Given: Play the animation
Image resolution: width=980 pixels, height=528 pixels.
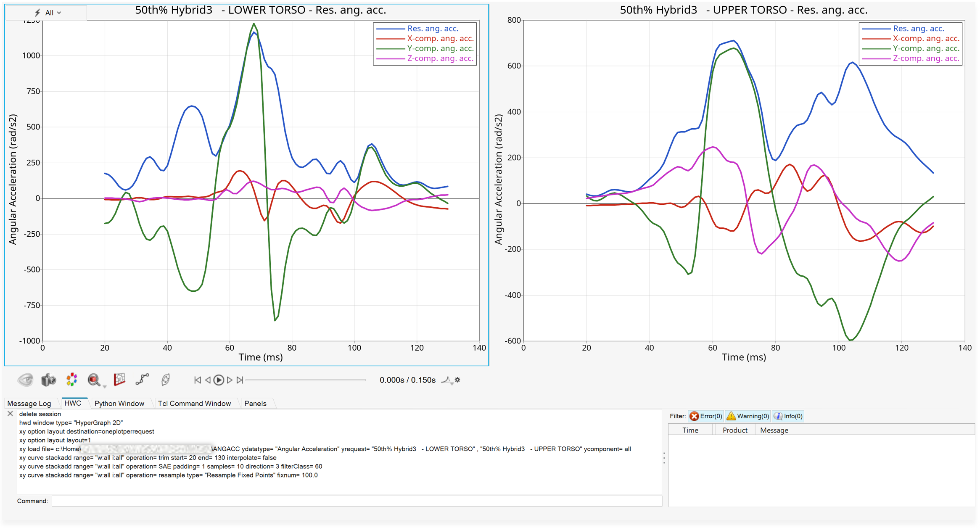Looking at the screenshot, I should pyautogui.click(x=219, y=380).
